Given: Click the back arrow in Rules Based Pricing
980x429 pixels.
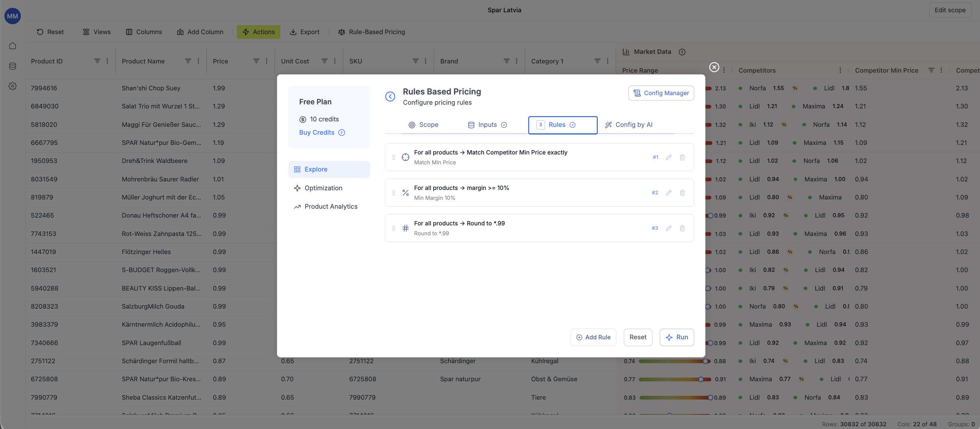Looking at the screenshot, I should [390, 97].
